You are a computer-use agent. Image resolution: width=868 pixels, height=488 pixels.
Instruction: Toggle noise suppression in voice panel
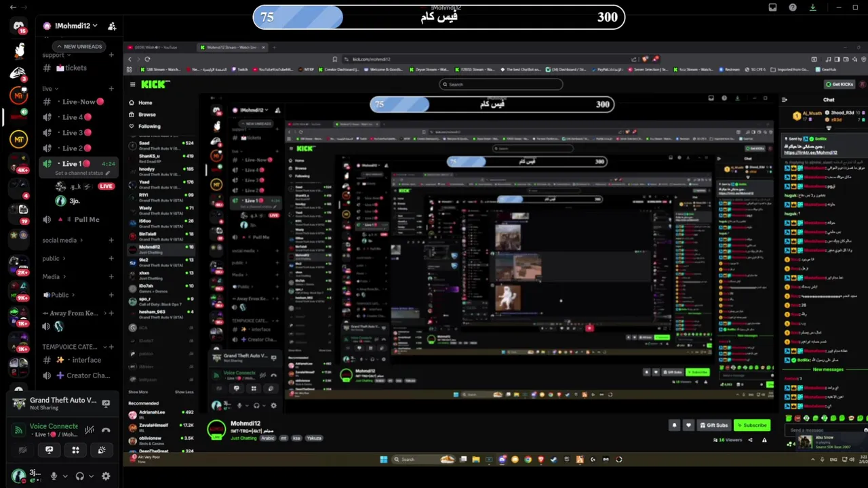point(89,430)
